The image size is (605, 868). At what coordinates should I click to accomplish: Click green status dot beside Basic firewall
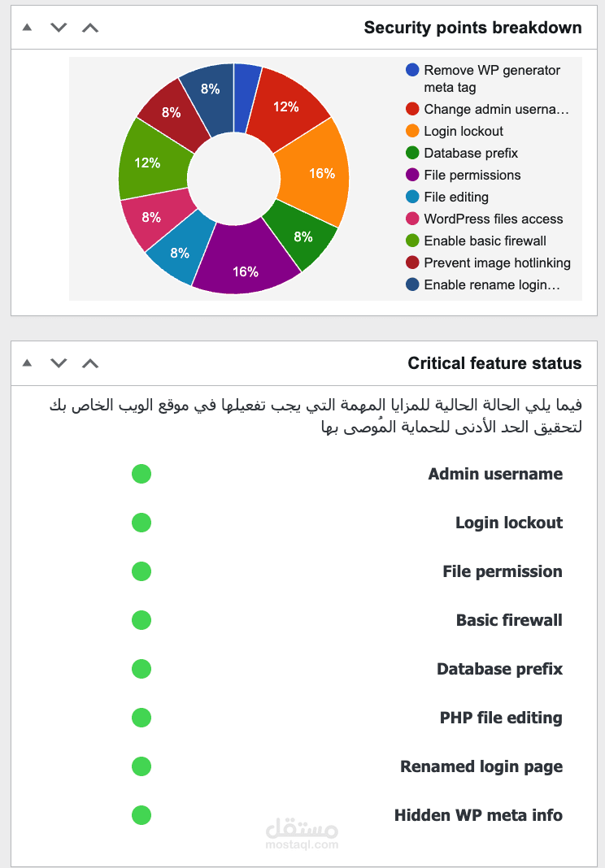click(141, 620)
